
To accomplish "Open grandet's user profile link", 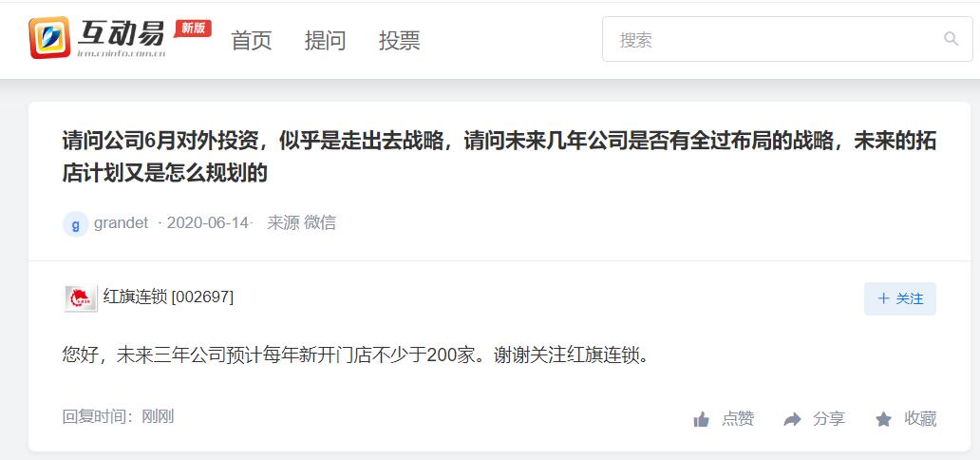I will (122, 222).
